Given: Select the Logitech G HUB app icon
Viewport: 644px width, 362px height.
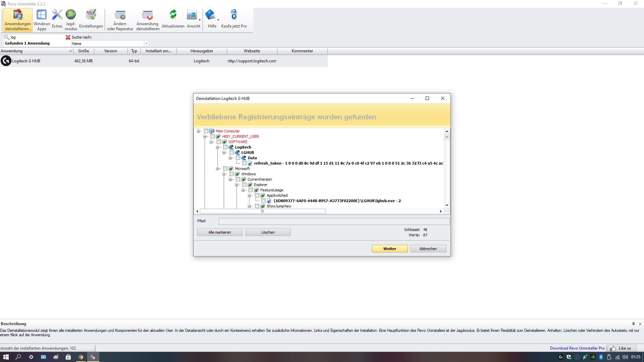Looking at the screenshot, I should click(x=6, y=61).
